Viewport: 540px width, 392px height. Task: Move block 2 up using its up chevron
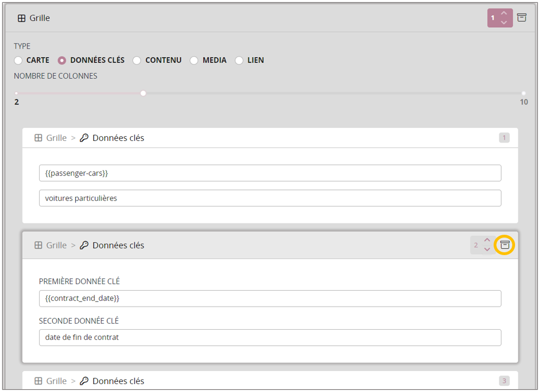click(487, 240)
